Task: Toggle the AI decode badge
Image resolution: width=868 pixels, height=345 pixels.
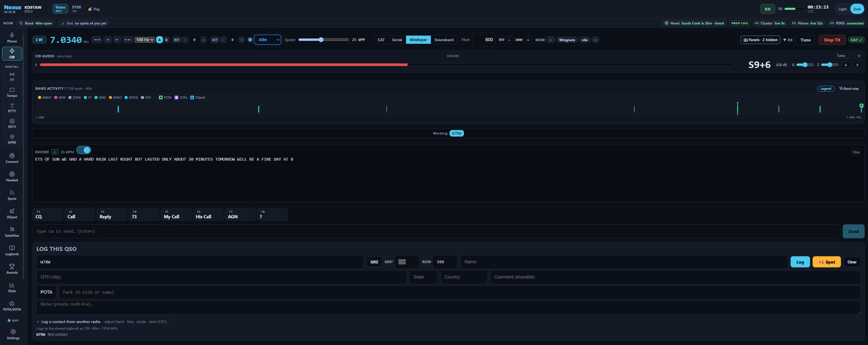Action: pyautogui.click(x=55, y=152)
